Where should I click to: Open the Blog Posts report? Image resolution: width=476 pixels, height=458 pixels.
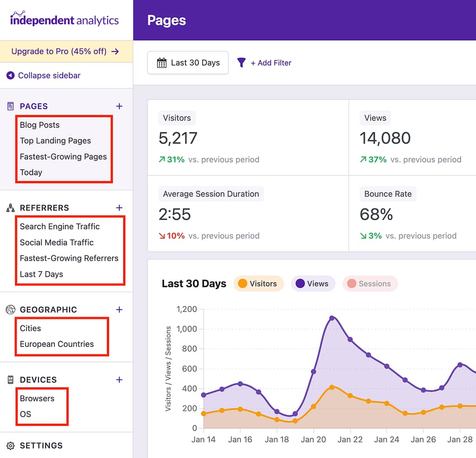tap(40, 125)
